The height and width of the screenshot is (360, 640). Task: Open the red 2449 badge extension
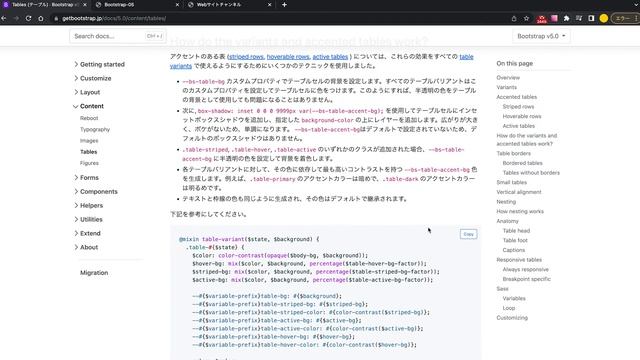coord(542,19)
